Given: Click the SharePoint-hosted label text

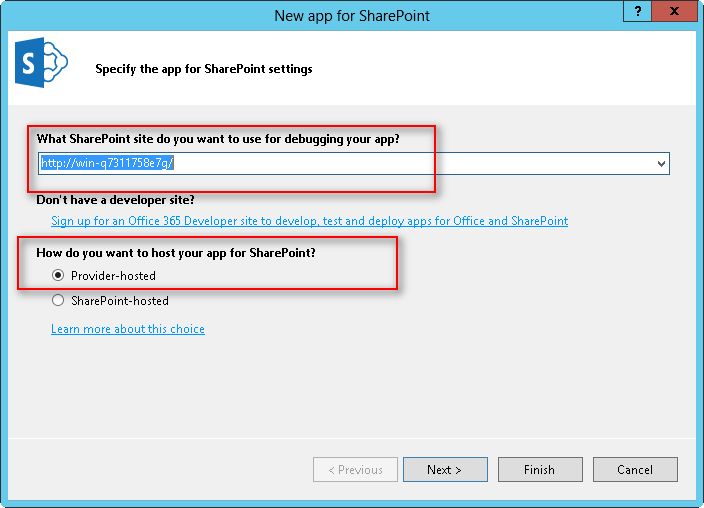Looking at the screenshot, I should (x=120, y=301).
